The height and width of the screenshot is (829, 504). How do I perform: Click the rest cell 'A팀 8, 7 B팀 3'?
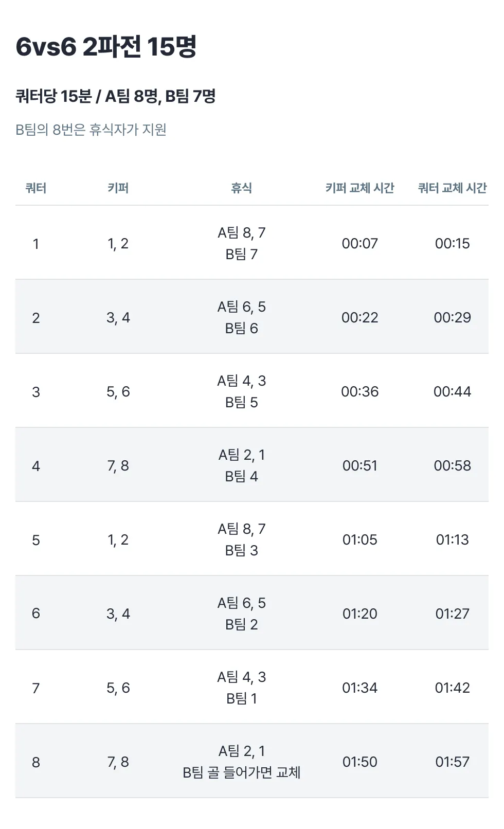pyautogui.click(x=241, y=539)
